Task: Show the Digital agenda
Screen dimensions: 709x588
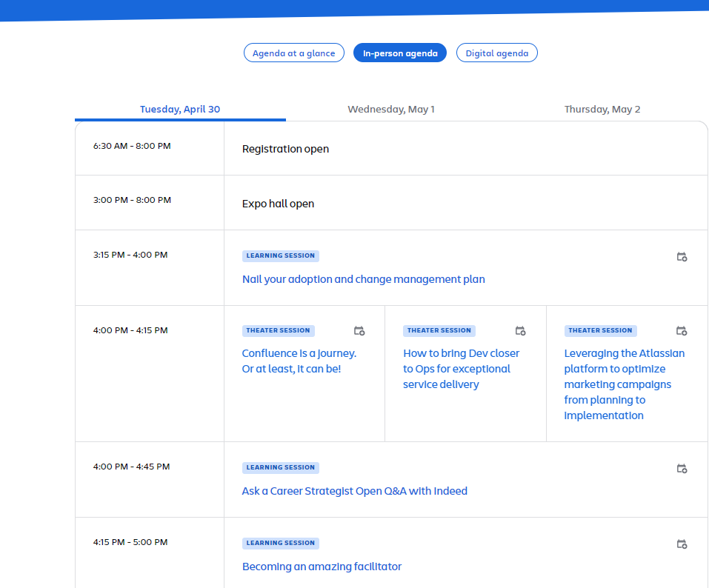Action: pos(497,53)
